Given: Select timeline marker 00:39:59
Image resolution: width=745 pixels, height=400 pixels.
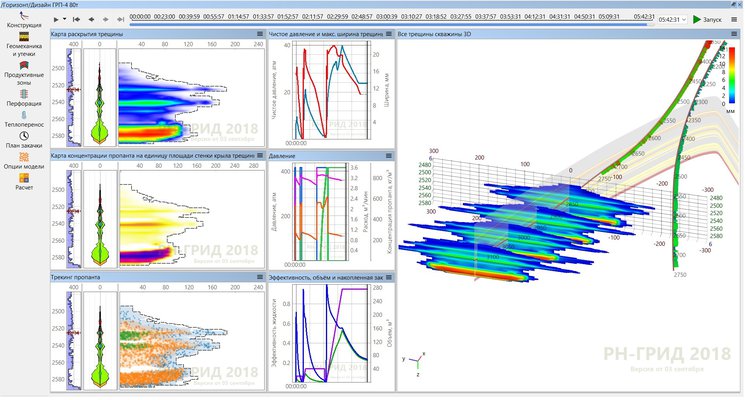Looking at the screenshot, I should pyautogui.click(x=189, y=17).
